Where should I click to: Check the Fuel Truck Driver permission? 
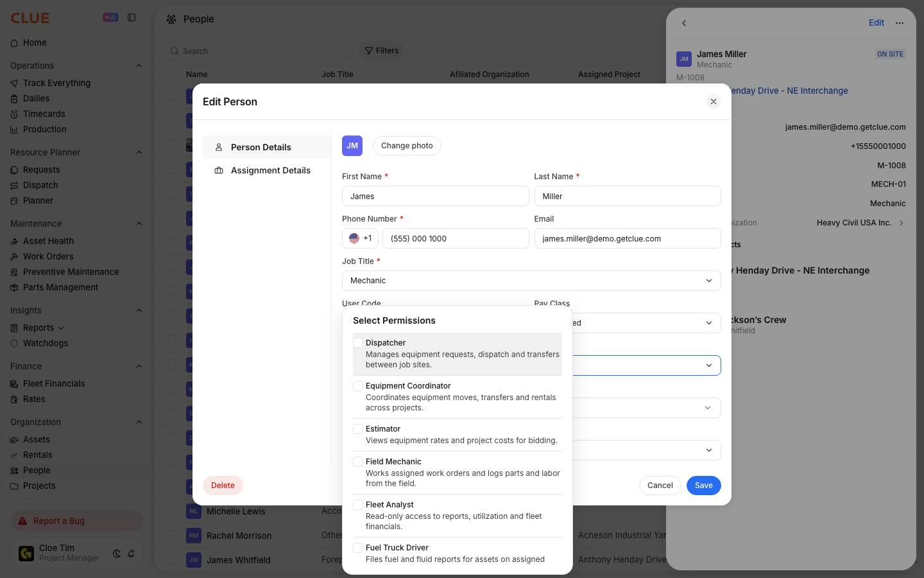[358, 548]
